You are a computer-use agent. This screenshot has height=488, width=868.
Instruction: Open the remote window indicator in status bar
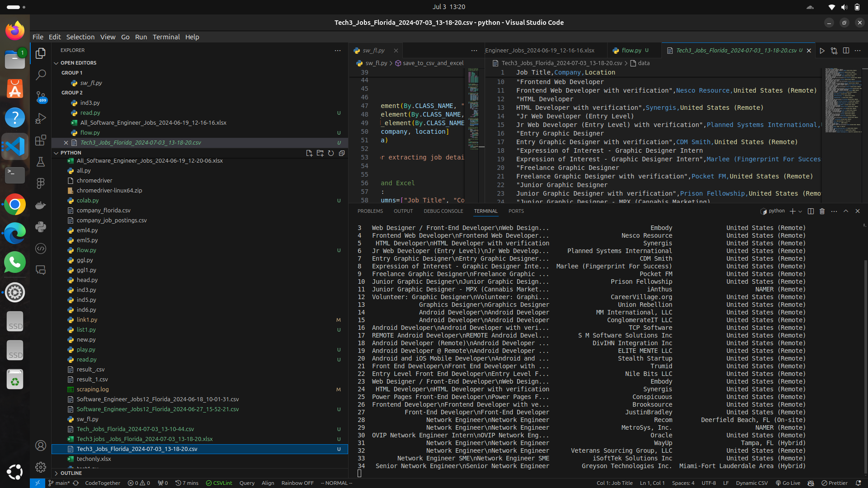click(38, 483)
